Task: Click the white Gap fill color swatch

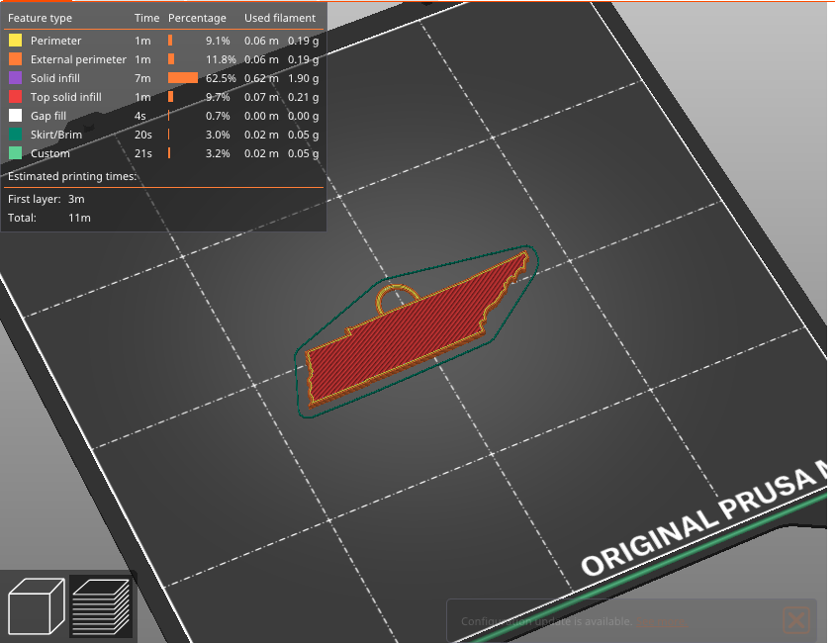Action: (16, 116)
